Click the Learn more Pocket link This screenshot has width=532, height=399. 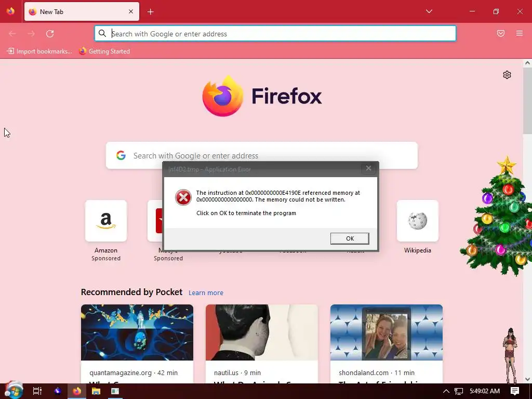206,293
